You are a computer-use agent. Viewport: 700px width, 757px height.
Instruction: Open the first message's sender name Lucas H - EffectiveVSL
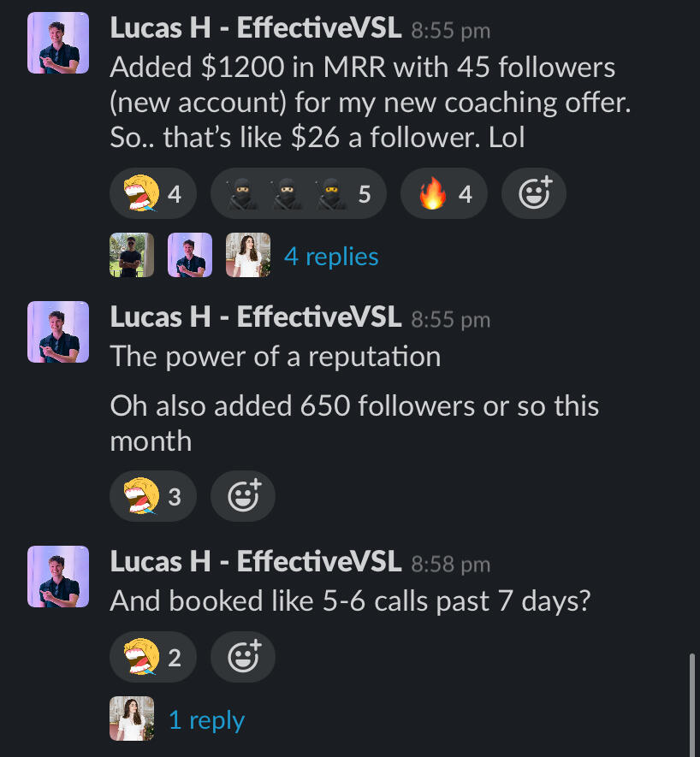click(x=256, y=27)
